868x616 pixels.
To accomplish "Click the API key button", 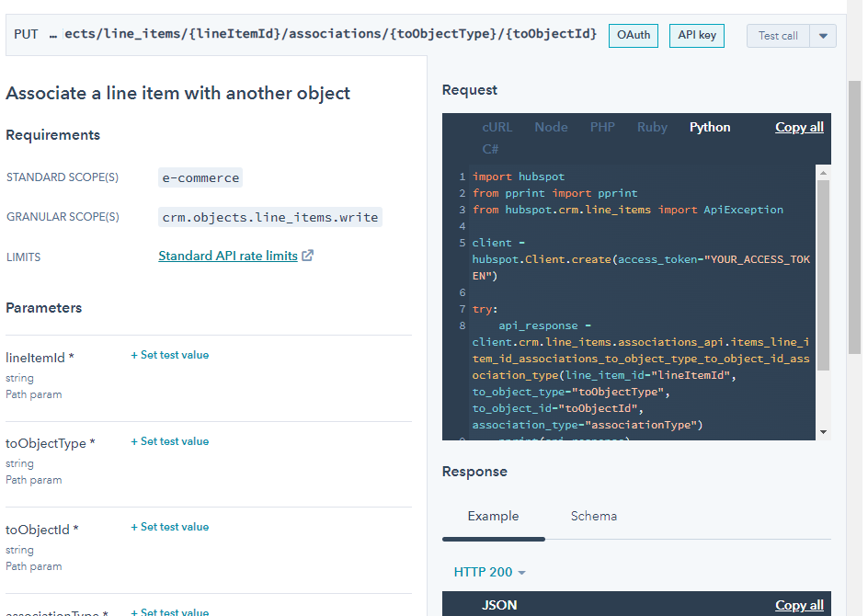I will [696, 35].
